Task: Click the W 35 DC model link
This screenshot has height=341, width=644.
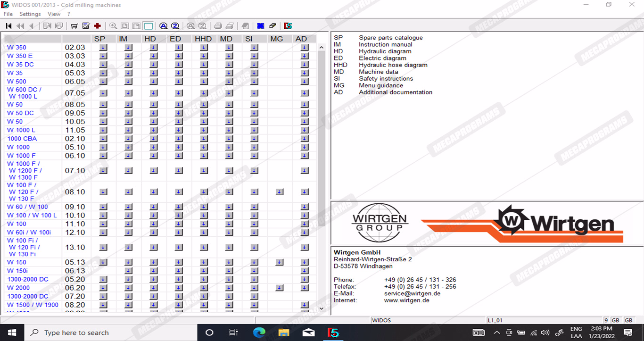Action: (20, 65)
